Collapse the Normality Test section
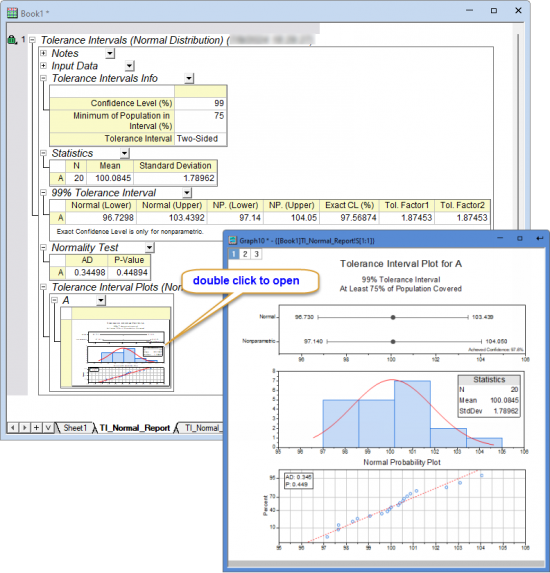This screenshot has width=550, height=573. [43, 247]
